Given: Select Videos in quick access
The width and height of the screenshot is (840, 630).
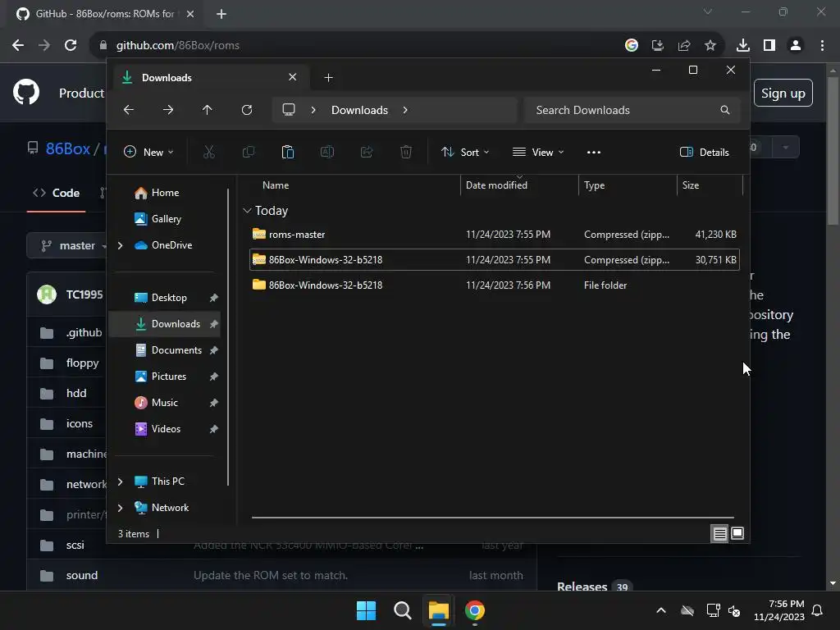Looking at the screenshot, I should point(165,428).
